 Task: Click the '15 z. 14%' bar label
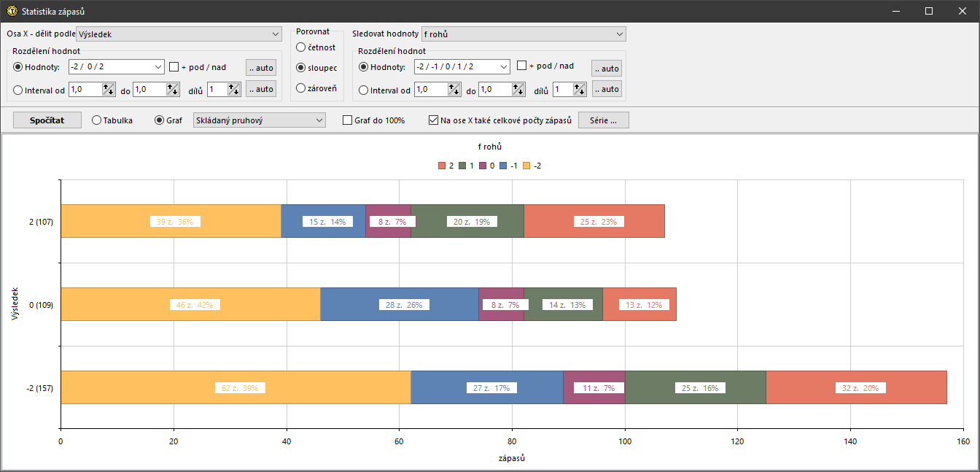point(327,222)
